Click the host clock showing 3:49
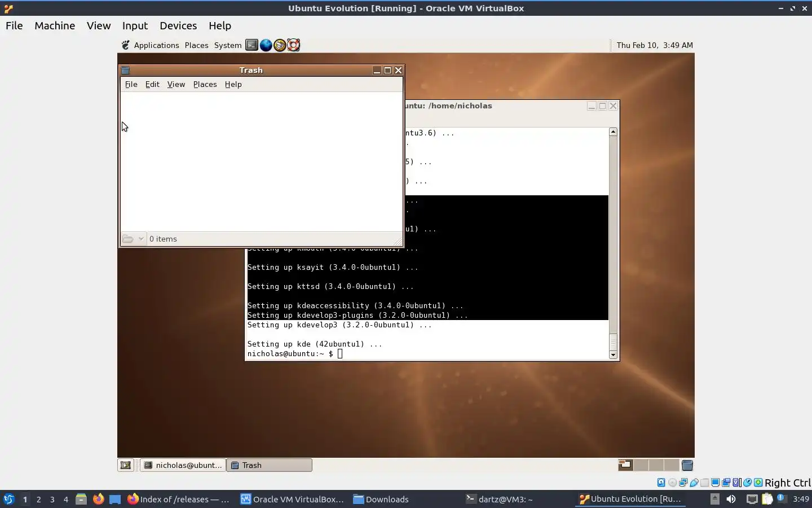812x508 pixels. [x=801, y=499]
